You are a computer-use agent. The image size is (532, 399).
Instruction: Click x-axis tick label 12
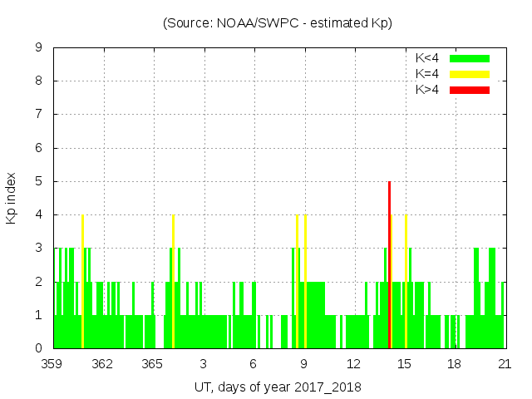(x=354, y=364)
